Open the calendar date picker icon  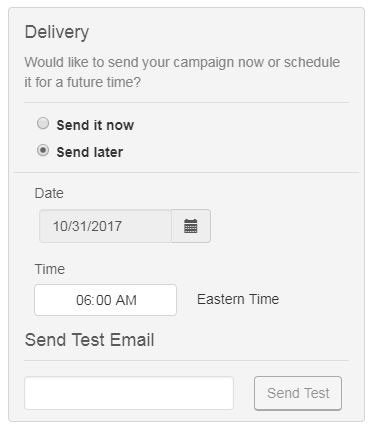pos(191,226)
